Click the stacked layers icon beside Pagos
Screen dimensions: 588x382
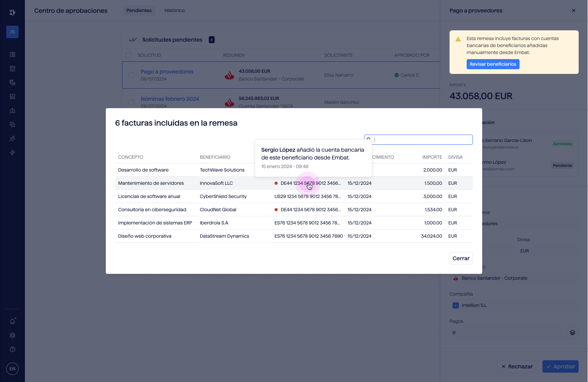pos(572,333)
